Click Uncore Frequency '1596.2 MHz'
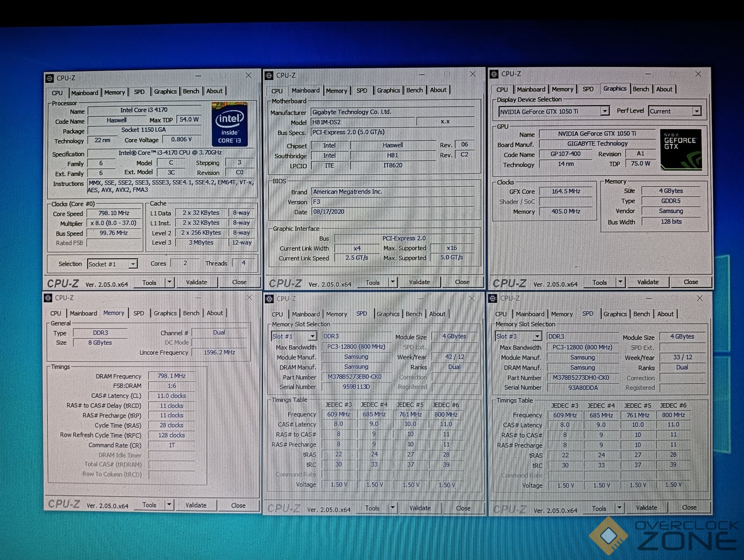Viewport: 744px width, 560px height. pos(219,353)
